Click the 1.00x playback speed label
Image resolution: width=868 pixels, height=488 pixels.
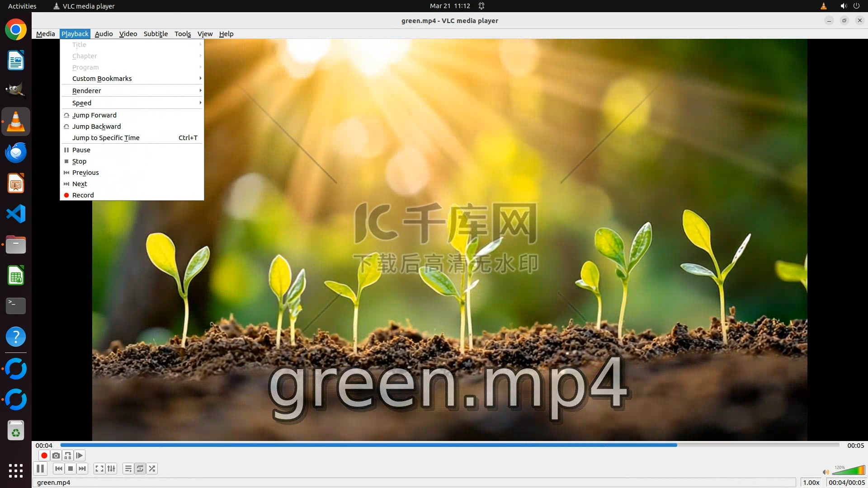(811, 483)
